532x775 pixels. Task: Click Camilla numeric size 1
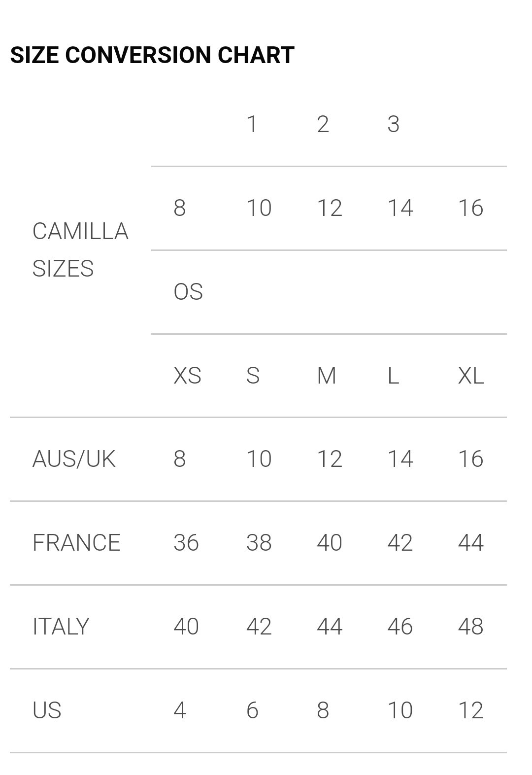252,124
